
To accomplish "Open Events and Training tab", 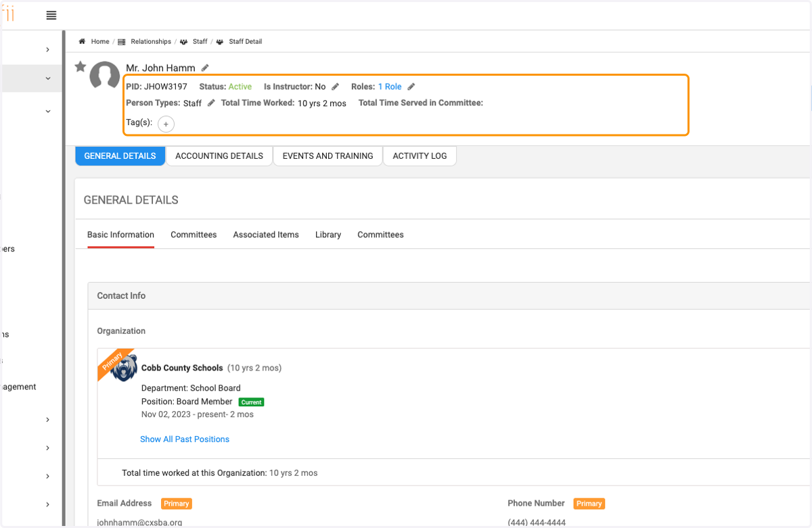I will 328,155.
